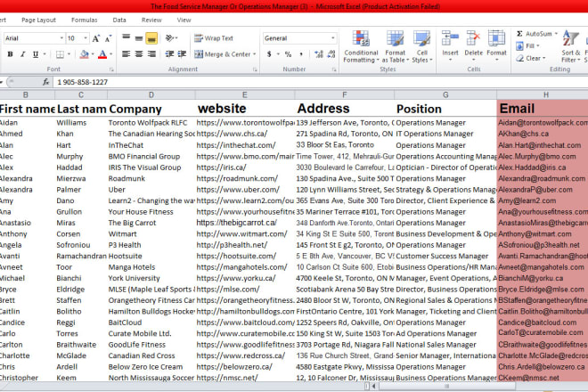Expand the AutoSum dropdown arrow
The height and width of the screenshot is (392, 588).
[x=556, y=34]
